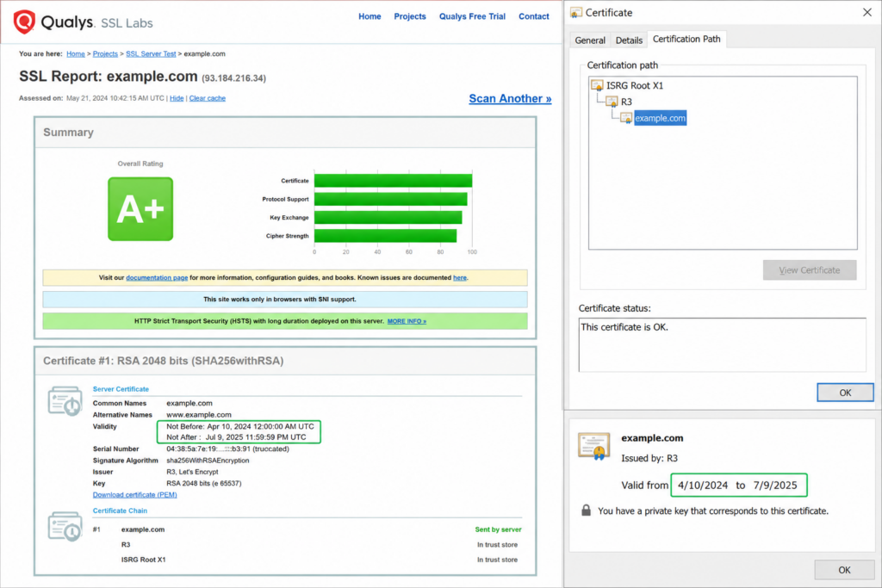Image resolution: width=882 pixels, height=588 pixels.
Task: Click the known issues 'here' link
Action: pos(460,278)
